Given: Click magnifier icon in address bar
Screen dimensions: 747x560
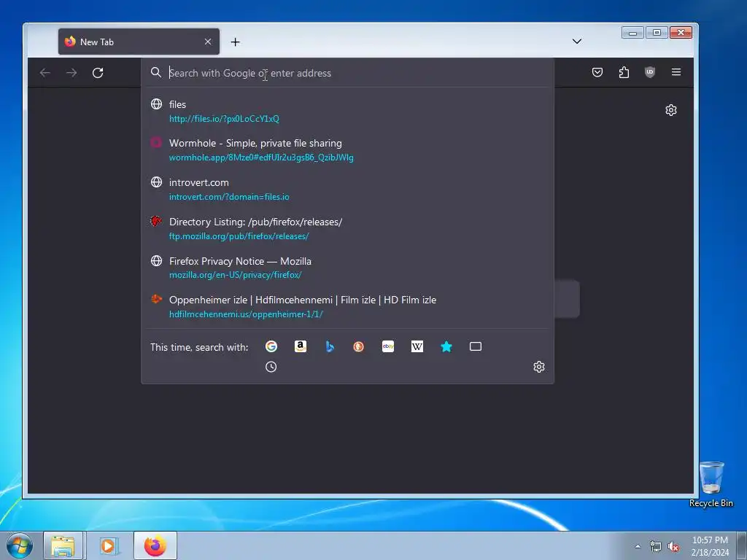Looking at the screenshot, I should [156, 72].
